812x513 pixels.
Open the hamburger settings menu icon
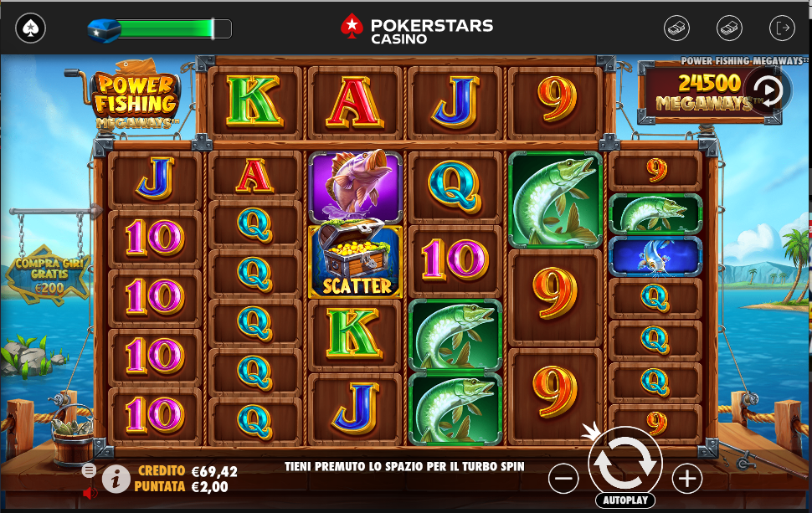pyautogui.click(x=89, y=470)
